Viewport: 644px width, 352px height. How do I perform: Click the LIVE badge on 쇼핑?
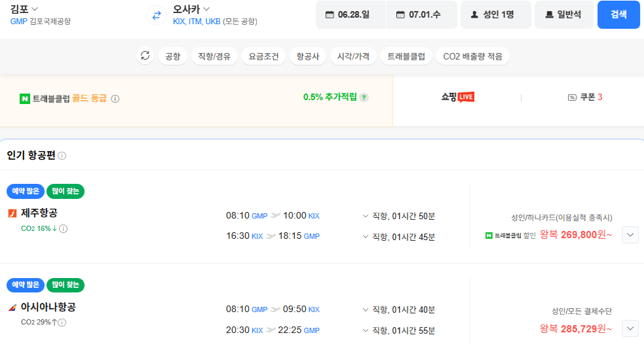466,97
